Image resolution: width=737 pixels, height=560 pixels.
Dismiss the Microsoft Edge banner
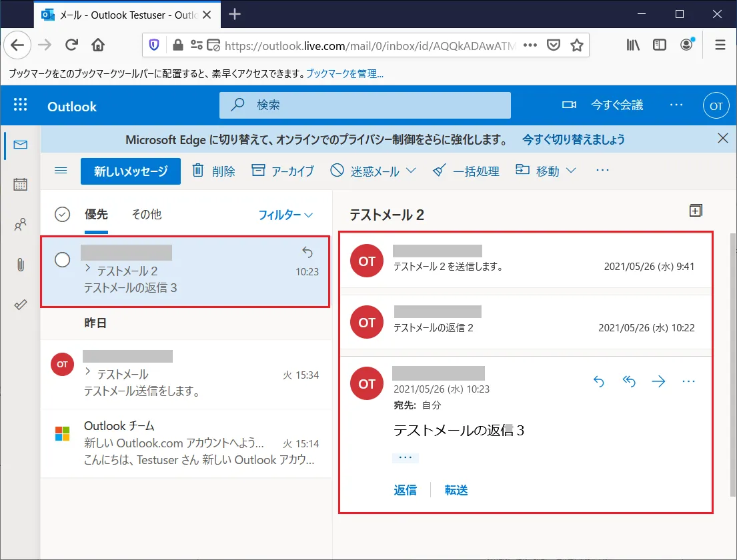[x=723, y=138]
